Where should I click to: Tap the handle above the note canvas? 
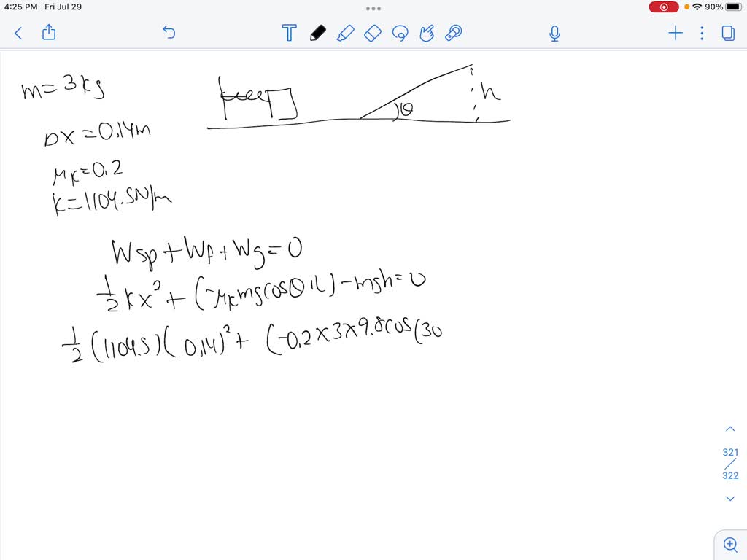coord(373,8)
